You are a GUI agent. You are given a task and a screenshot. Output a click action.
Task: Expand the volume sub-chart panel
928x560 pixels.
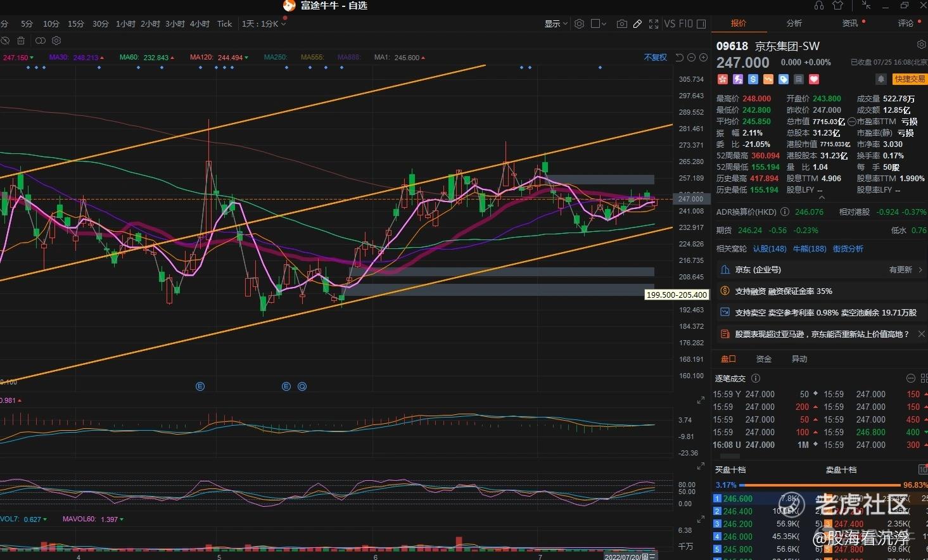[x=701, y=519]
